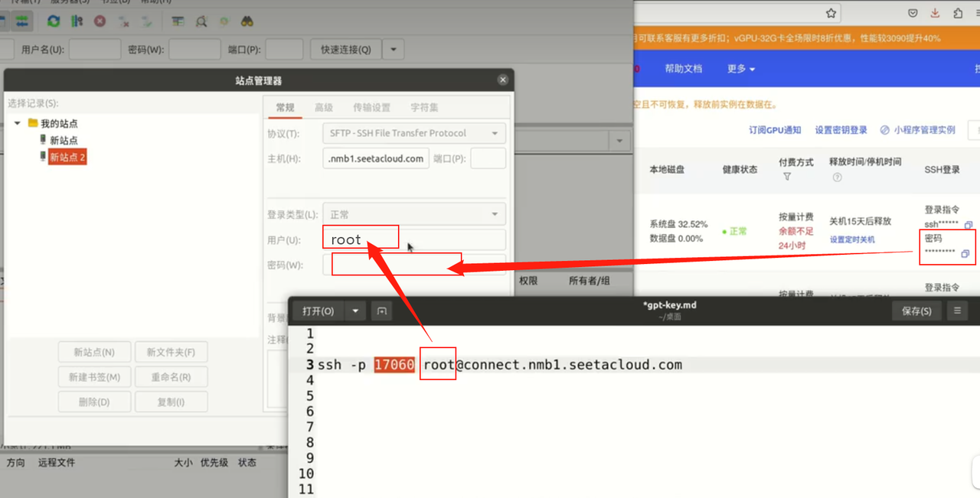Click help icon under 释放时间/停机时间

pos(837,177)
